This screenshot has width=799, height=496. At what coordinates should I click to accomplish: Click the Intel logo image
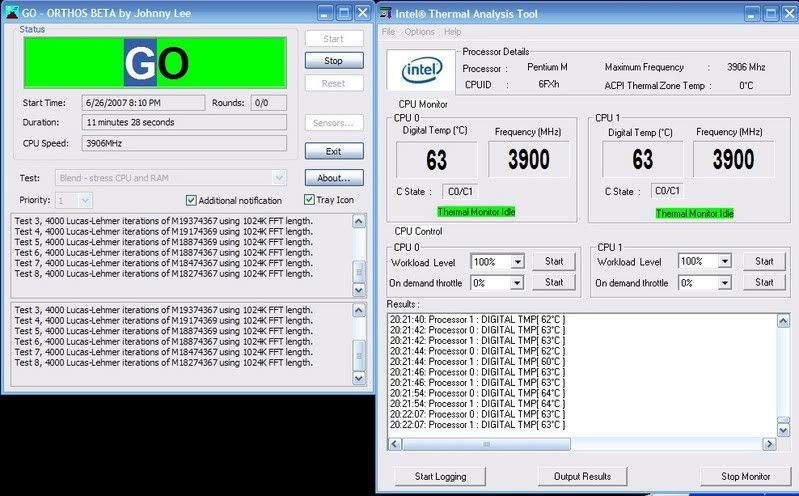(x=421, y=70)
